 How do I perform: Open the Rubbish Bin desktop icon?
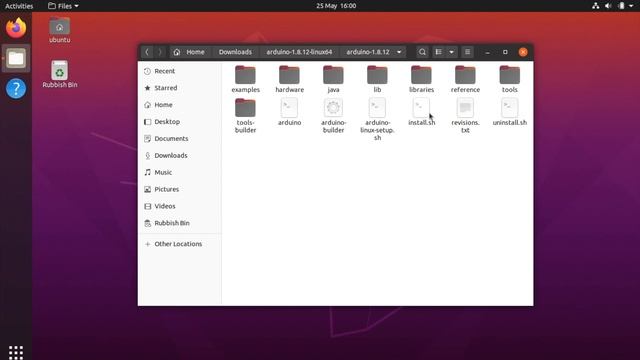60,74
